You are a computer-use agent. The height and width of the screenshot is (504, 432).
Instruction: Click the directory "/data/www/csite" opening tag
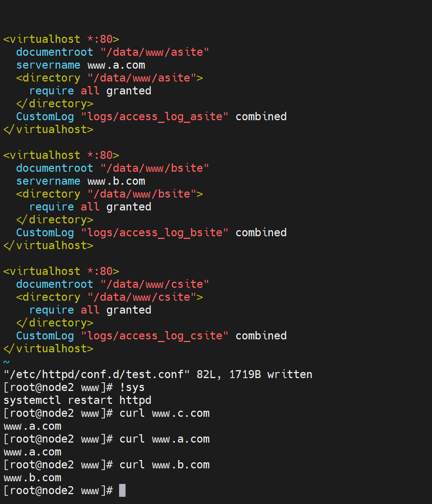click(x=109, y=297)
